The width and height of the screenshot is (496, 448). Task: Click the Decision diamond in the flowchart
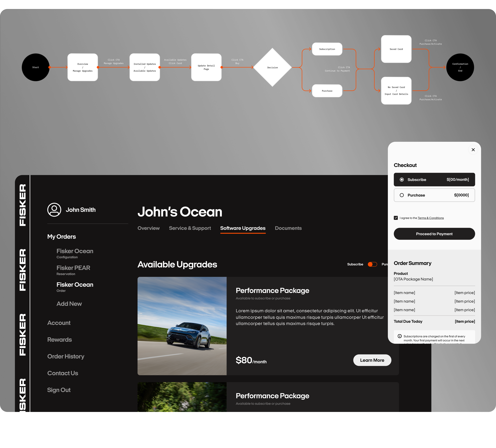[272, 67]
